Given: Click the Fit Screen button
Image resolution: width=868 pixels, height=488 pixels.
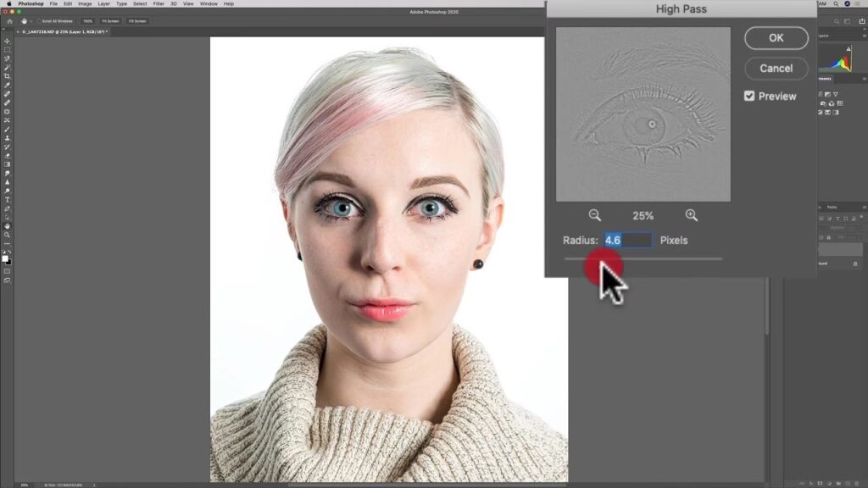Looking at the screenshot, I should [x=110, y=20].
